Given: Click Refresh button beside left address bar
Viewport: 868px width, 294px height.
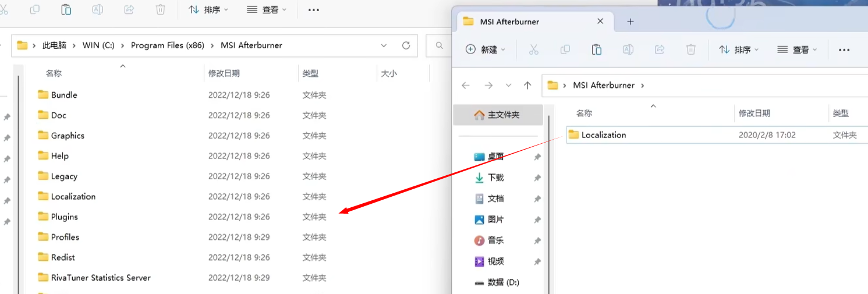Looking at the screenshot, I should click(406, 45).
